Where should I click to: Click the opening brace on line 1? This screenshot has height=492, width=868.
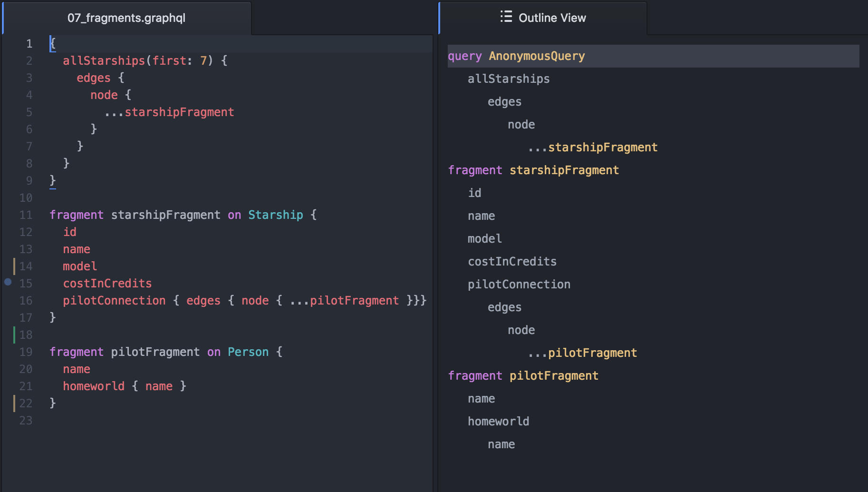pyautogui.click(x=53, y=44)
